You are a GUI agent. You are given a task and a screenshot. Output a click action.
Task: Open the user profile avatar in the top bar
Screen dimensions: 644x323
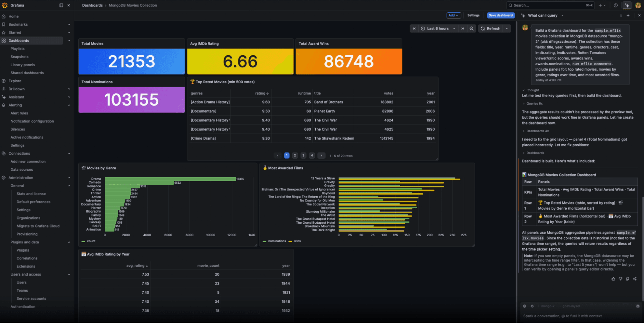(638, 5)
